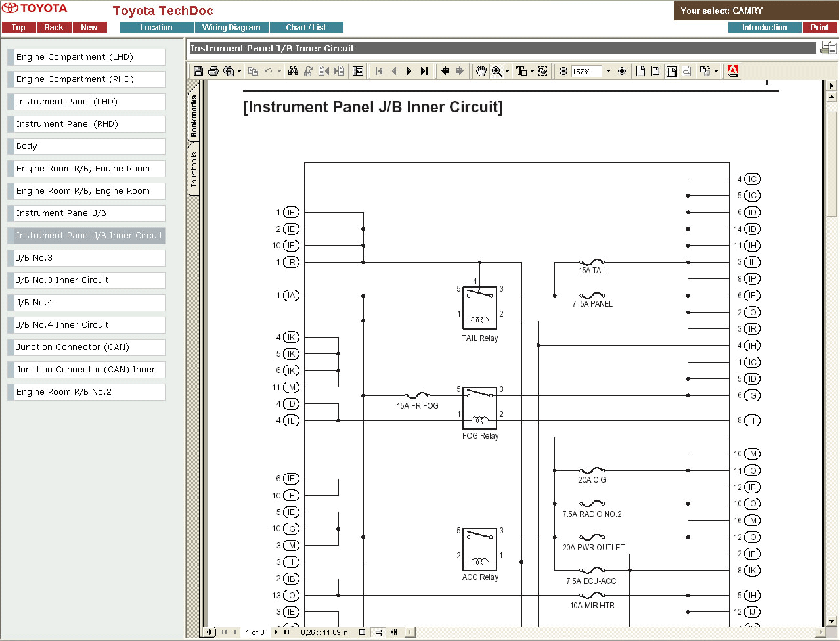Switch to Single Page layout in status bar
Screen dimensions: 840x641
(x=362, y=632)
